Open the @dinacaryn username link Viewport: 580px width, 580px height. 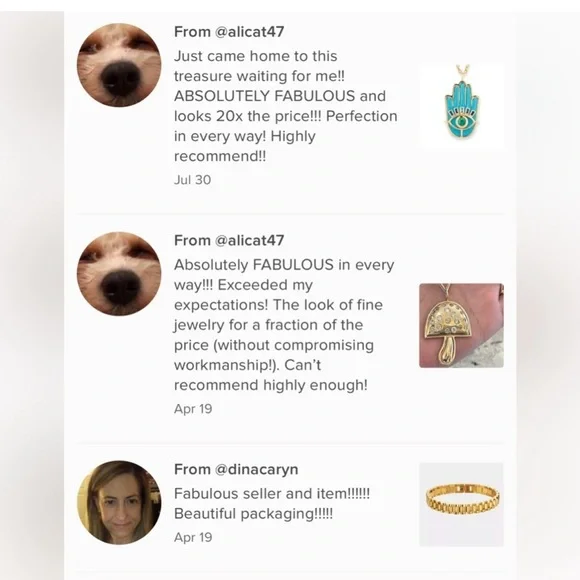pos(256,469)
